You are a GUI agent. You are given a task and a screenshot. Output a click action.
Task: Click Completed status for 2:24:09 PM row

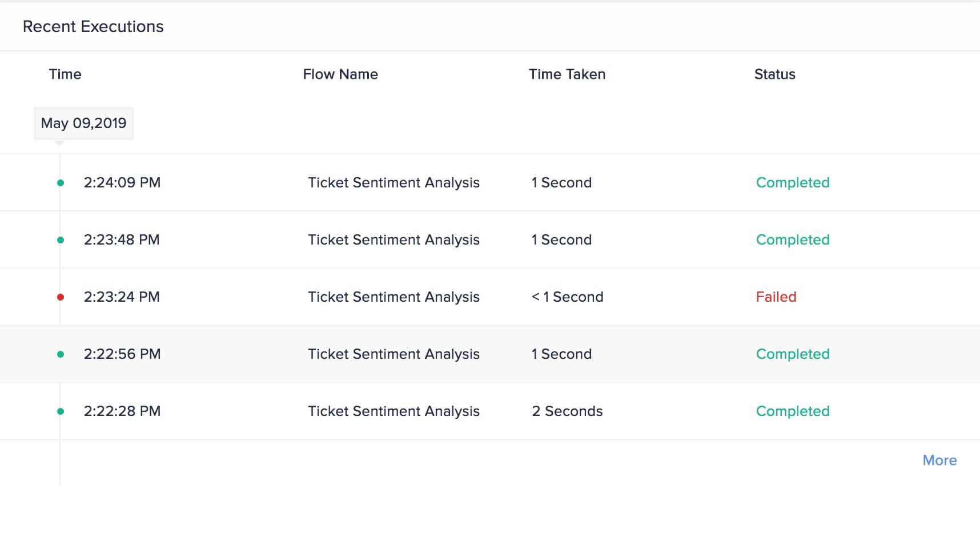pos(793,183)
